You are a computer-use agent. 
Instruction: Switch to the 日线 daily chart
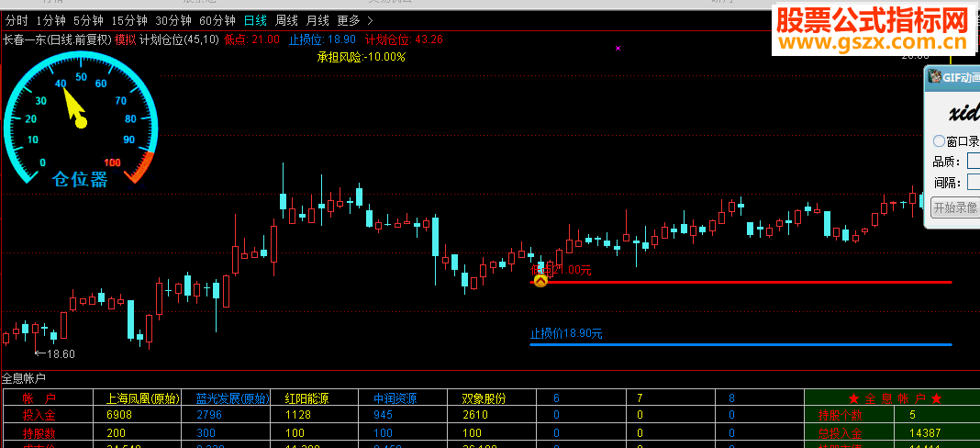pyautogui.click(x=255, y=20)
